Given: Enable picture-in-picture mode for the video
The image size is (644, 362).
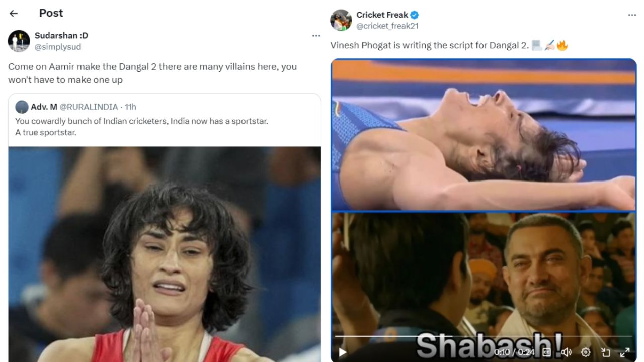Looking at the screenshot, I should [605, 352].
